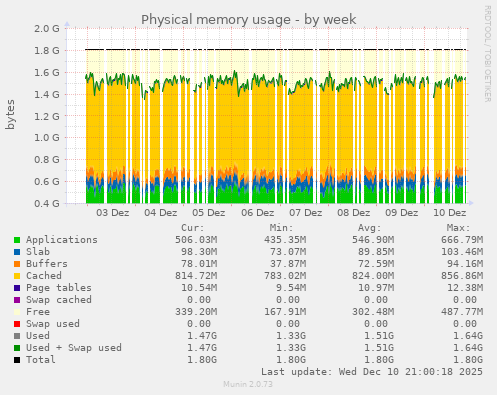
Task: Click the Applications legend label
Action: (62, 240)
